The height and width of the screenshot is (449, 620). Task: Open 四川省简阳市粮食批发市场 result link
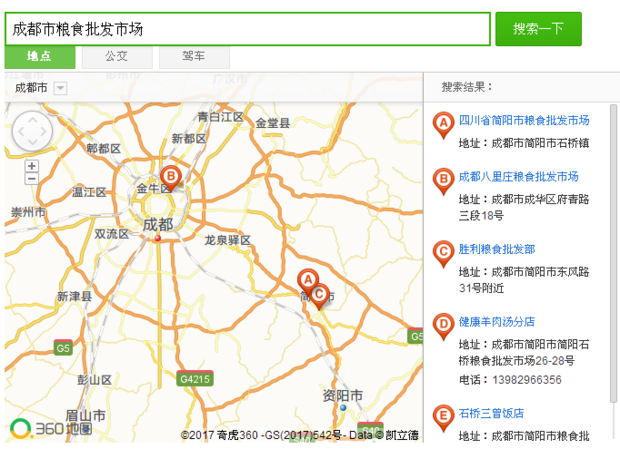click(524, 120)
